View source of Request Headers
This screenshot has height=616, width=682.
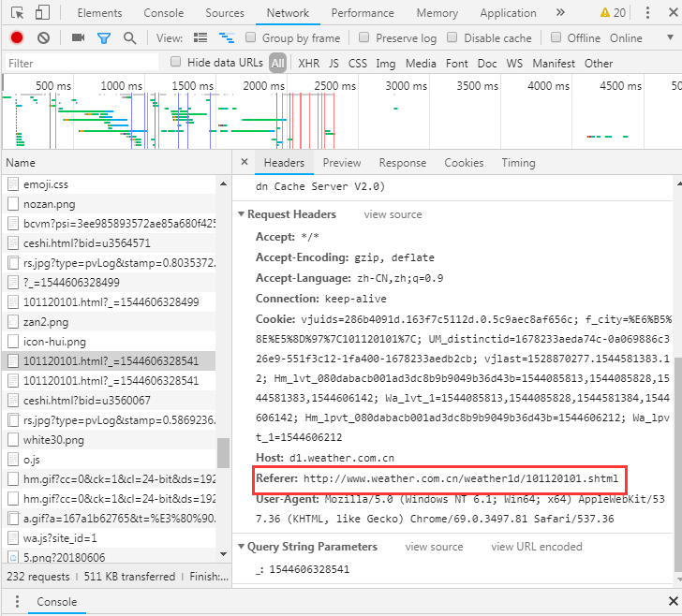pyautogui.click(x=393, y=214)
